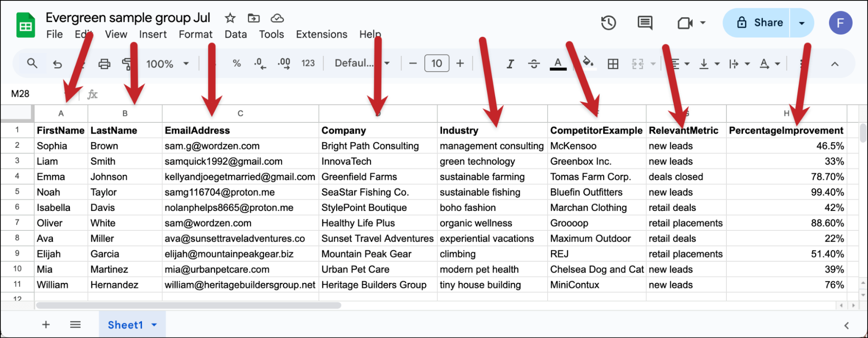Toggle strikethrough formatting
The width and height of the screenshot is (868, 338).
(534, 64)
